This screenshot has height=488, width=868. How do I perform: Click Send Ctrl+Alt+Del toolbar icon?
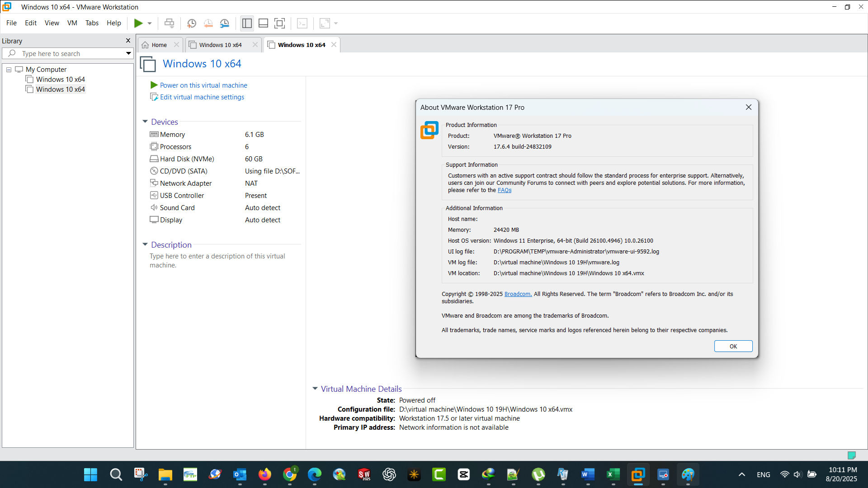point(170,23)
